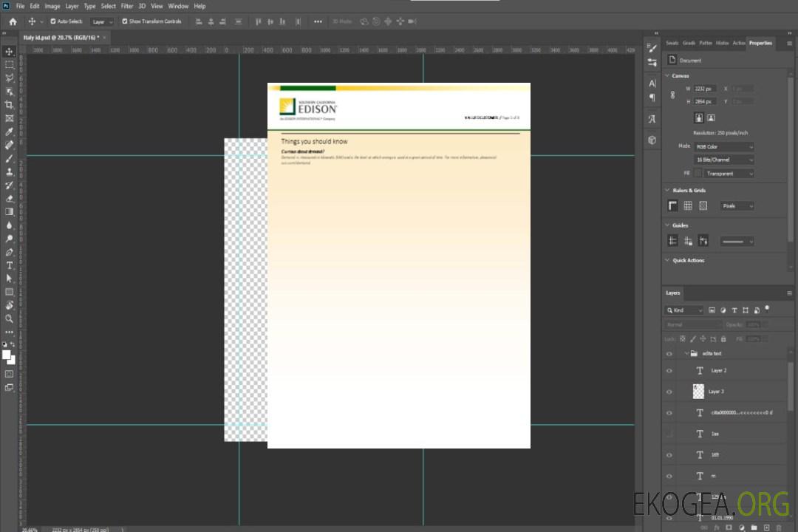
Task: Disable Show Transform Controls checkbox
Action: pyautogui.click(x=125, y=21)
